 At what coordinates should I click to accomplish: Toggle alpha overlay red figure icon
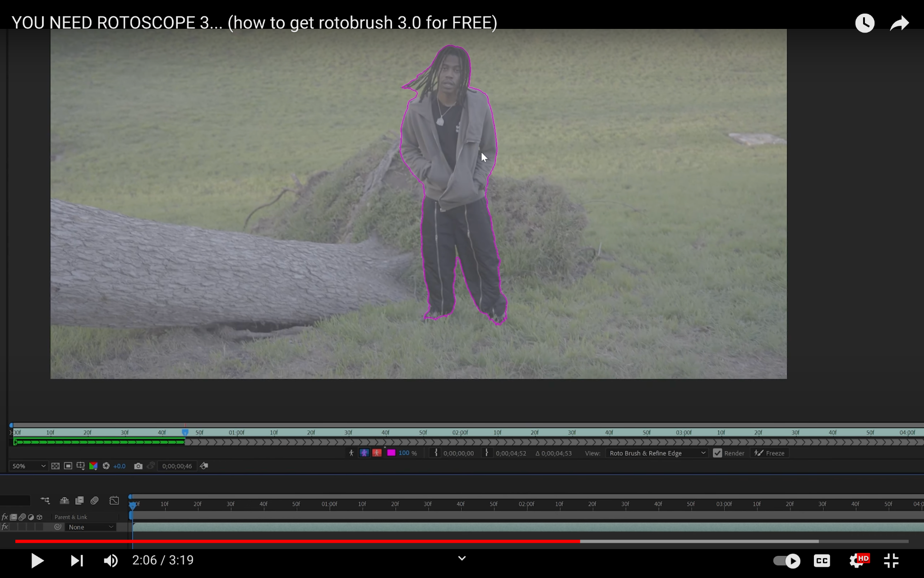[377, 452]
